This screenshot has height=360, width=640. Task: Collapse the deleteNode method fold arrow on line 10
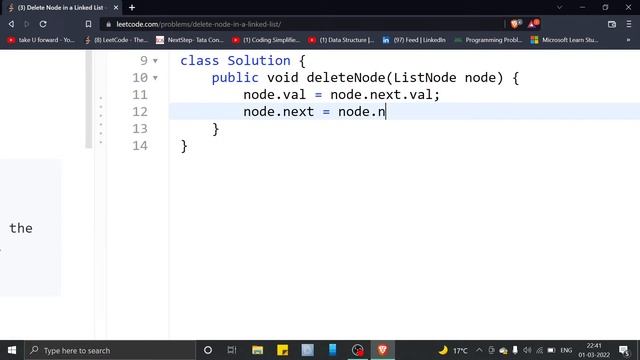click(x=156, y=78)
